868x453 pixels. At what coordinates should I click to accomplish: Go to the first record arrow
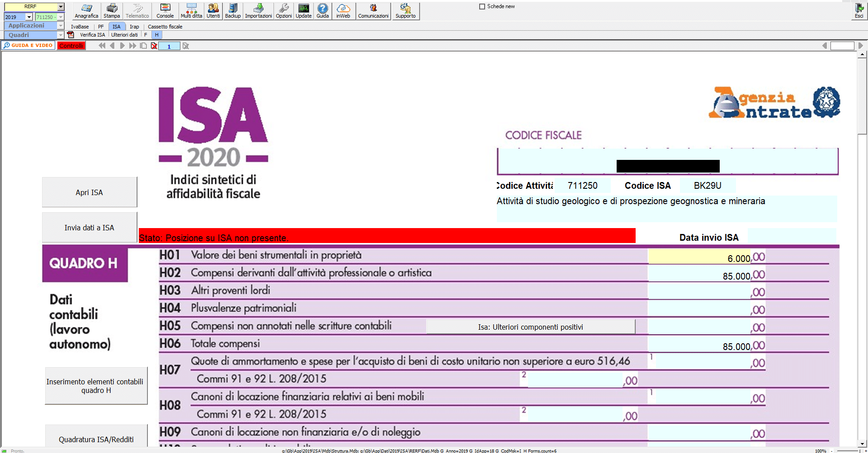(x=102, y=46)
